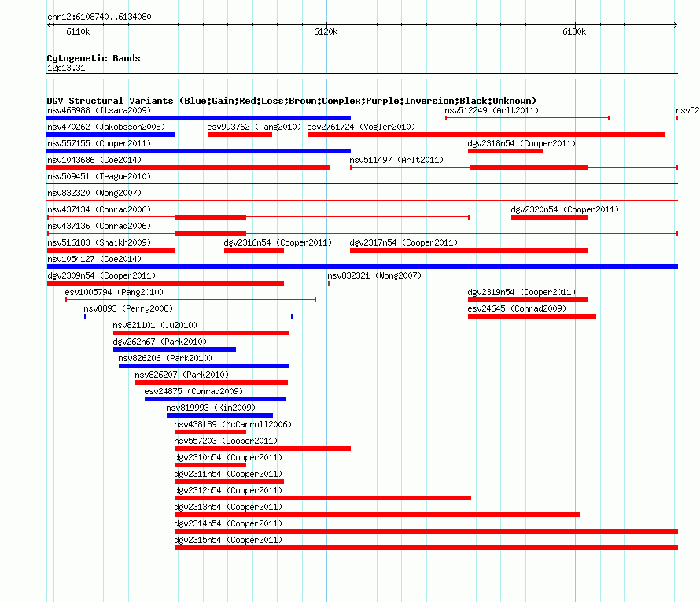Screen dimensions: 700x602
Task: Click the nsv512249 (Arlt2011) label
Action: (492, 110)
